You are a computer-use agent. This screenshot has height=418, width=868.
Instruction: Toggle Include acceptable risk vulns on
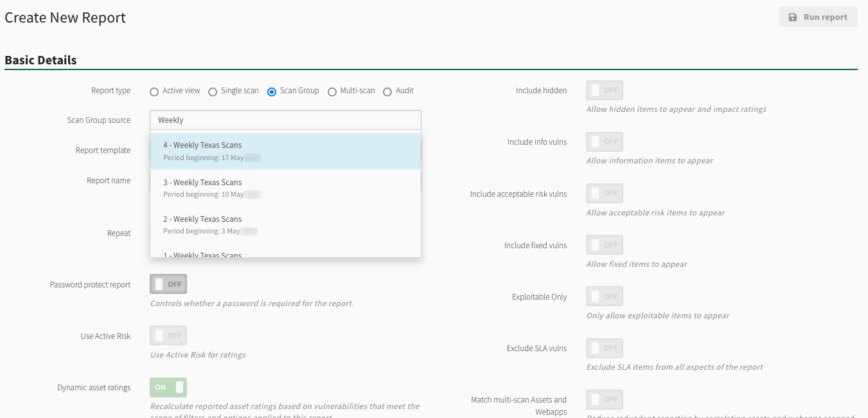[x=605, y=193]
